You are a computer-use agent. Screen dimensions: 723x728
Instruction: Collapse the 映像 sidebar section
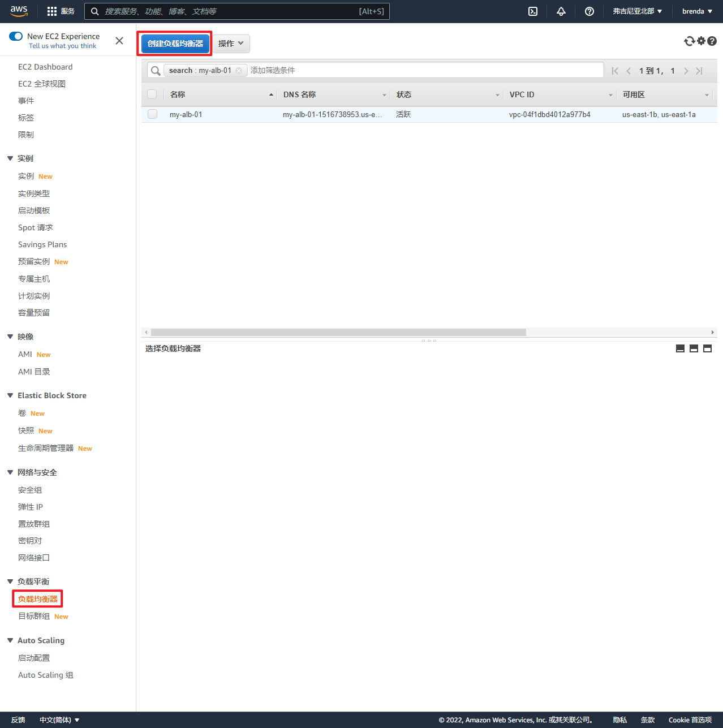tap(10, 337)
